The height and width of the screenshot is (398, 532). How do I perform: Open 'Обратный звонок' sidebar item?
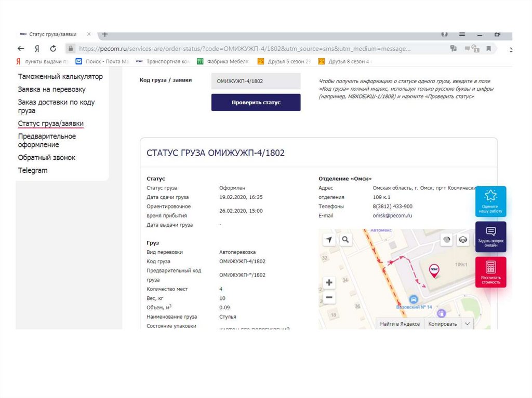click(47, 157)
